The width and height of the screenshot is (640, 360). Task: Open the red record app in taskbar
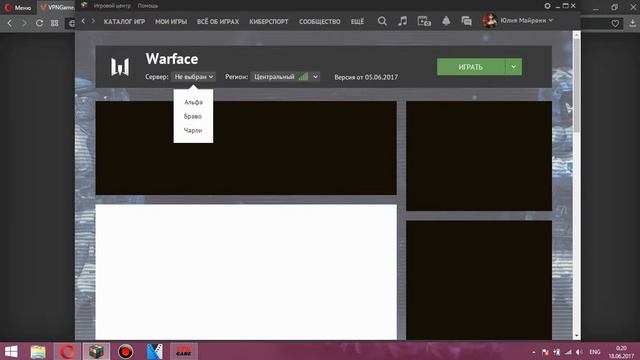[125, 351]
